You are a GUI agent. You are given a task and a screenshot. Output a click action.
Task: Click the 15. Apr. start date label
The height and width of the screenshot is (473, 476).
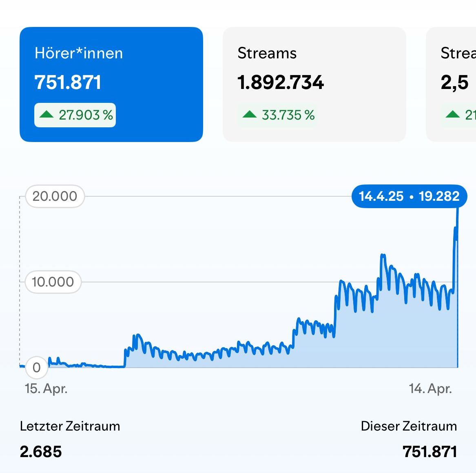tap(46, 389)
